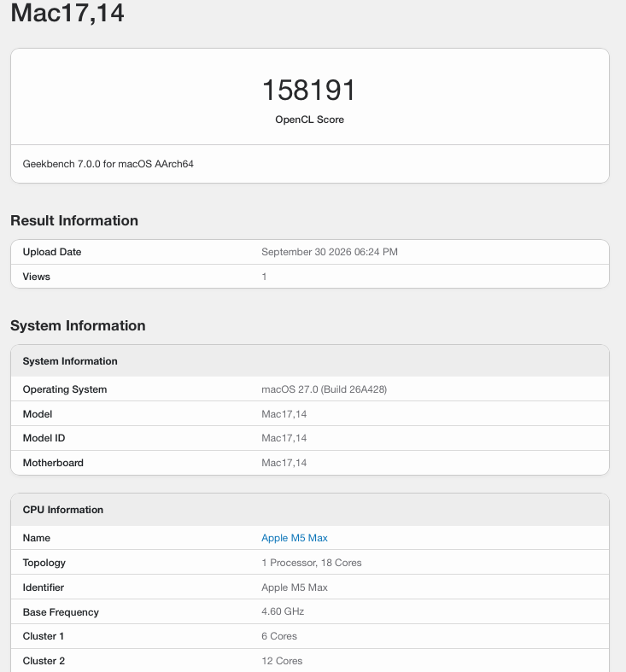Click the Cluster 2 12 Cores value
The width and height of the screenshot is (626, 672).
(x=282, y=661)
